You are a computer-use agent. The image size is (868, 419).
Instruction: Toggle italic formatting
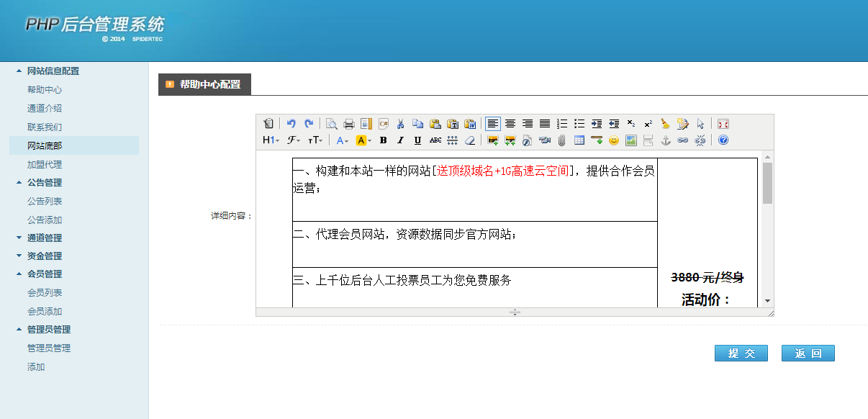(401, 140)
